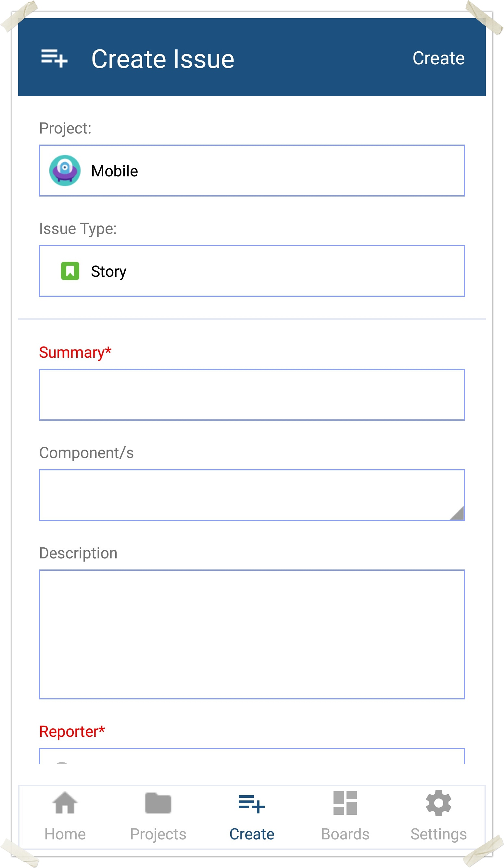Click the green Story bookmark icon

pyautogui.click(x=70, y=271)
